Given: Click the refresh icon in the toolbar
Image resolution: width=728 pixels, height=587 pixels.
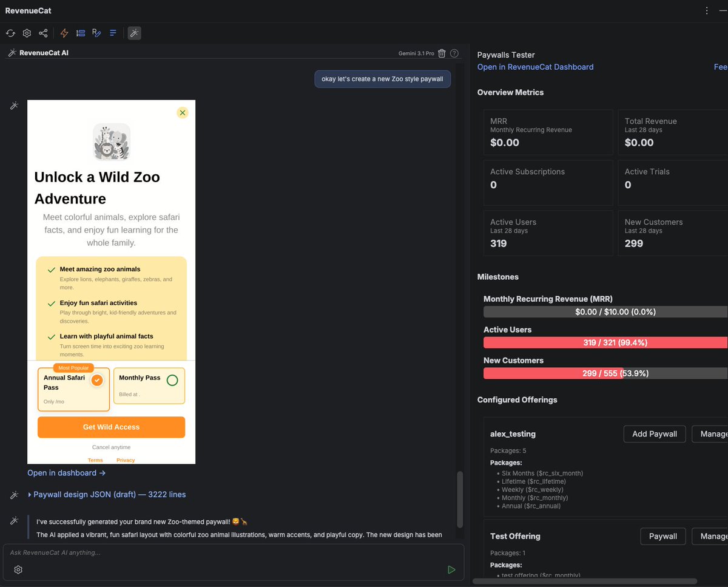Looking at the screenshot, I should [10, 33].
